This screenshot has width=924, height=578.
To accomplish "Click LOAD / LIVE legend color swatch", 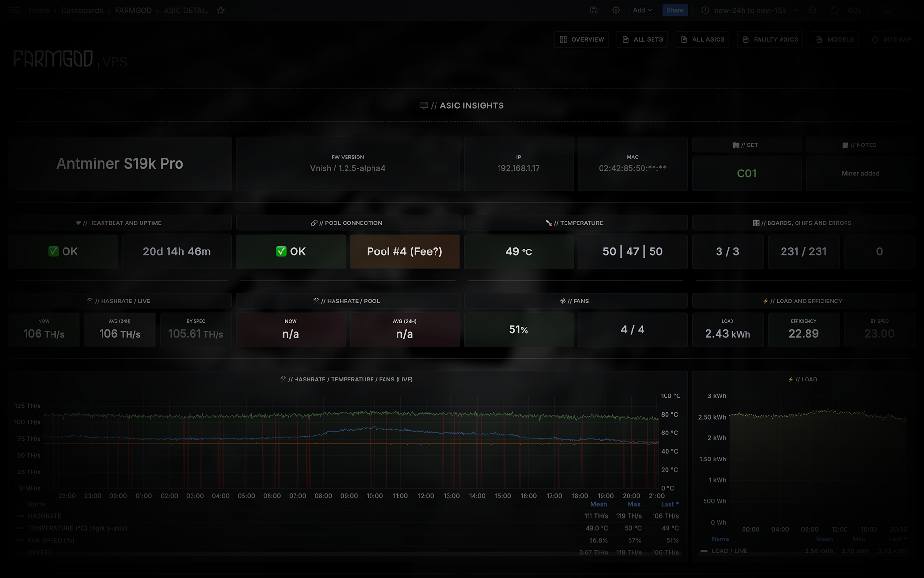I will (704, 551).
